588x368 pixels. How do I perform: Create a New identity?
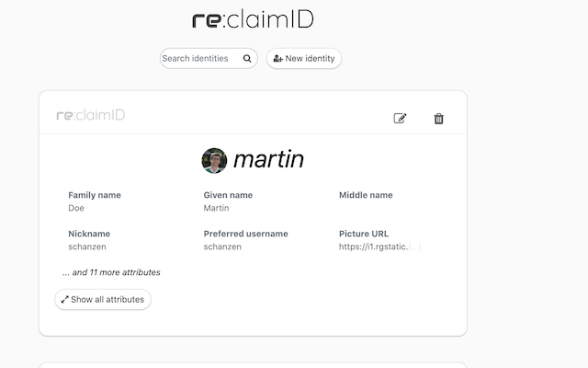coord(304,59)
